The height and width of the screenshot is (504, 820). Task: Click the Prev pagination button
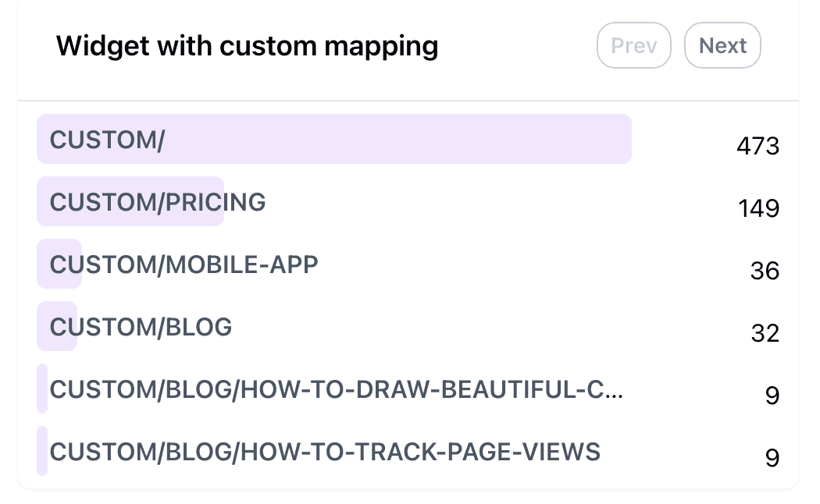point(634,46)
